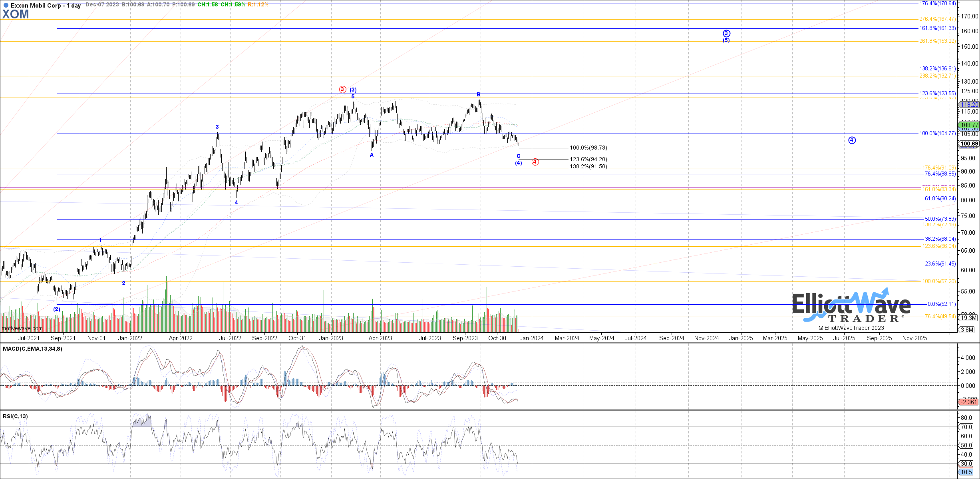Click the 0.0%(52.11) Fibonacci label
Image resolution: width=980 pixels, height=479 pixels.
[942, 304]
